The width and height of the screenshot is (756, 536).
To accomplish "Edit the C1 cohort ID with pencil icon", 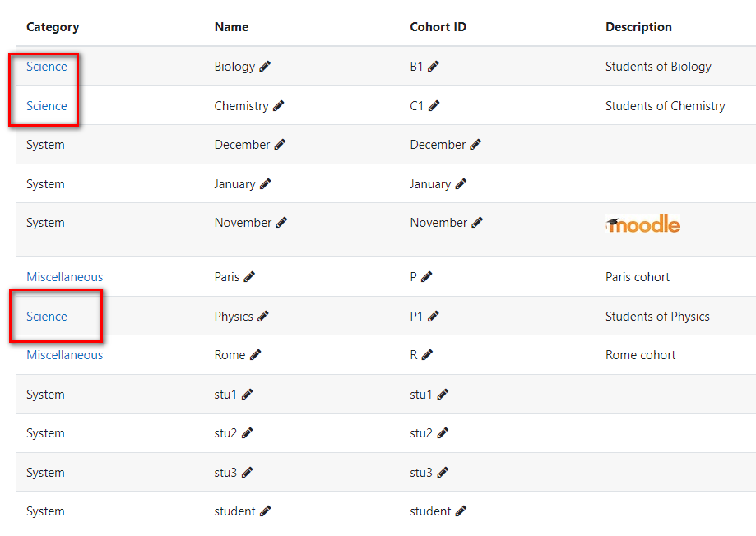I will pos(434,105).
